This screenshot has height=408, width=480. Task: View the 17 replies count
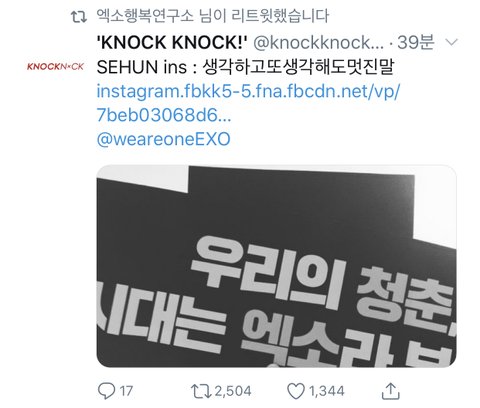[126, 391]
